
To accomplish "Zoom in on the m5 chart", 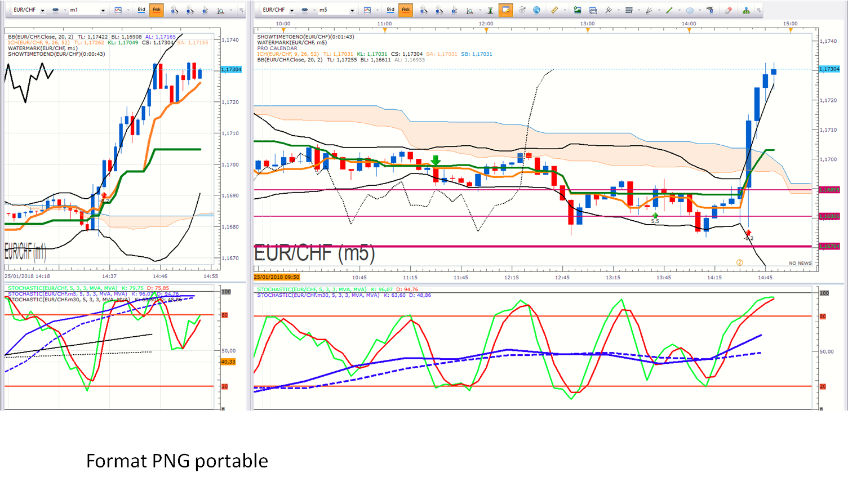I will [424, 10].
